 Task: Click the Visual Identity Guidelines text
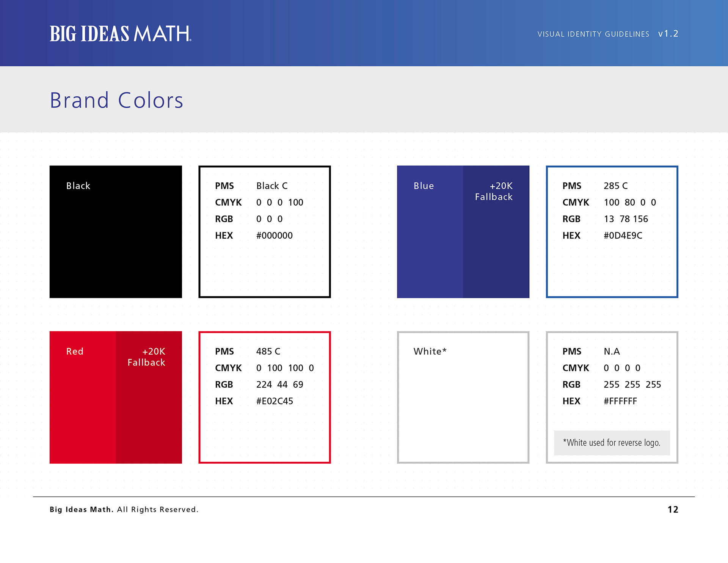pos(593,34)
